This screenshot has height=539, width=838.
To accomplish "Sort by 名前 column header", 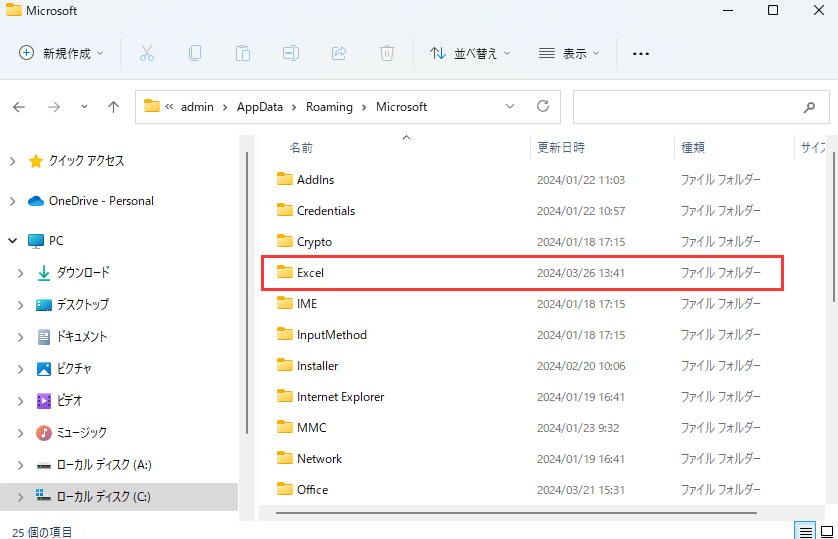I will 301,147.
